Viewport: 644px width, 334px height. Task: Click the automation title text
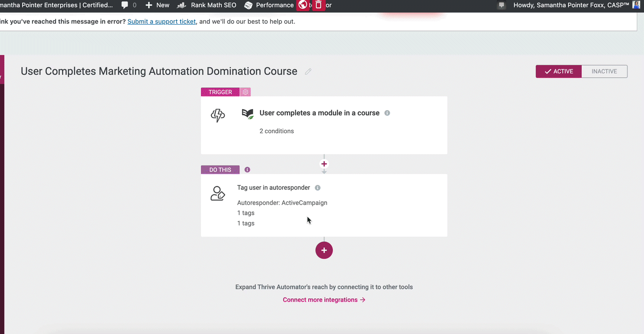[x=159, y=71]
